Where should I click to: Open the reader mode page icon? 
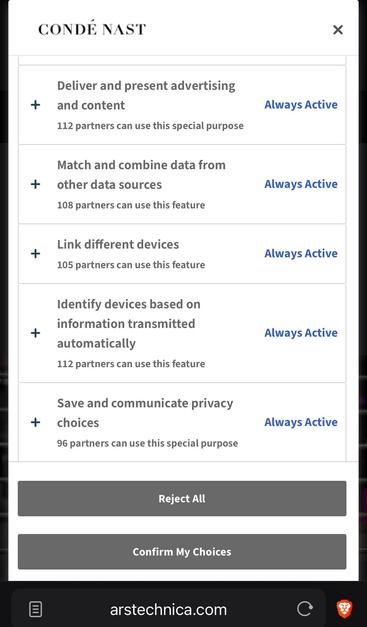pyautogui.click(x=36, y=610)
